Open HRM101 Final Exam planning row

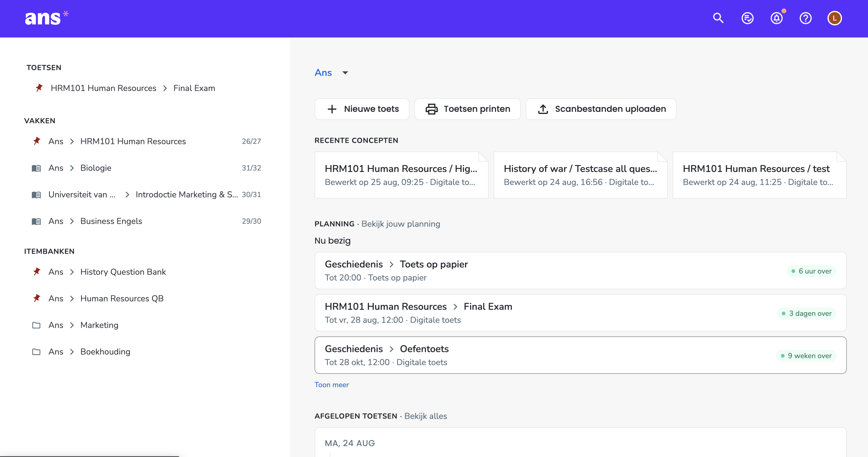click(x=580, y=313)
